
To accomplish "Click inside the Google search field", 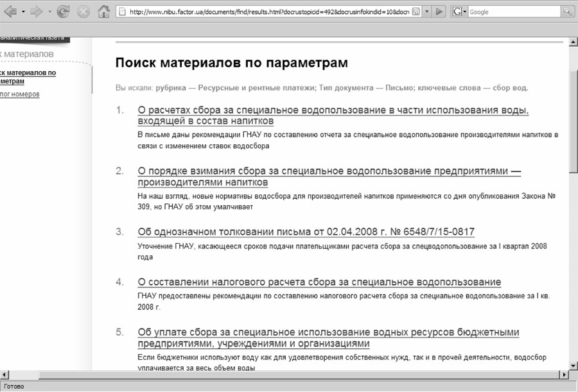I will [x=514, y=12].
